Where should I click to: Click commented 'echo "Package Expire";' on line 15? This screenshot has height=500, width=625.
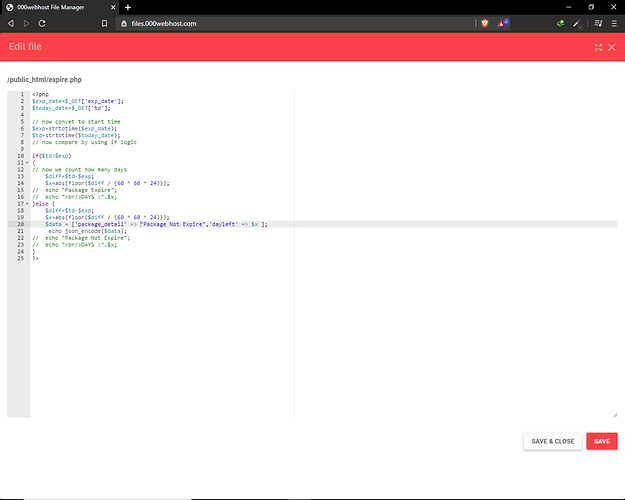click(x=81, y=190)
